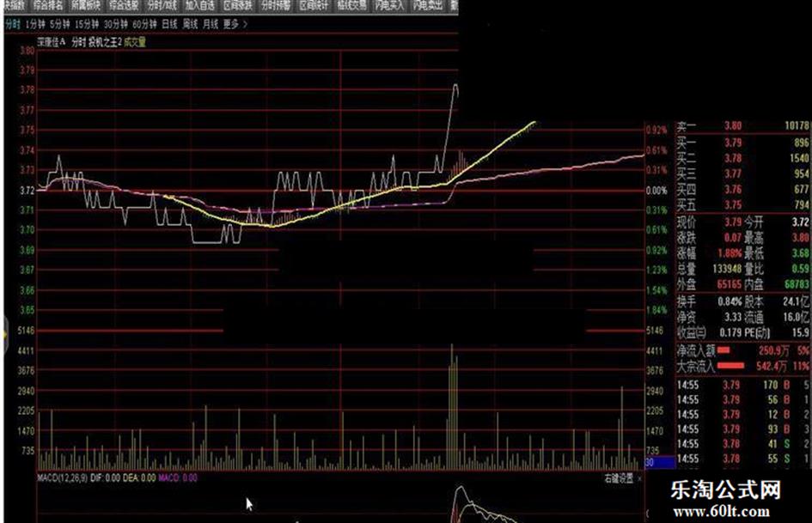The width and height of the screenshot is (812, 523).
Task: Switch to the 周线 weekly chart tab
Action: 190,24
